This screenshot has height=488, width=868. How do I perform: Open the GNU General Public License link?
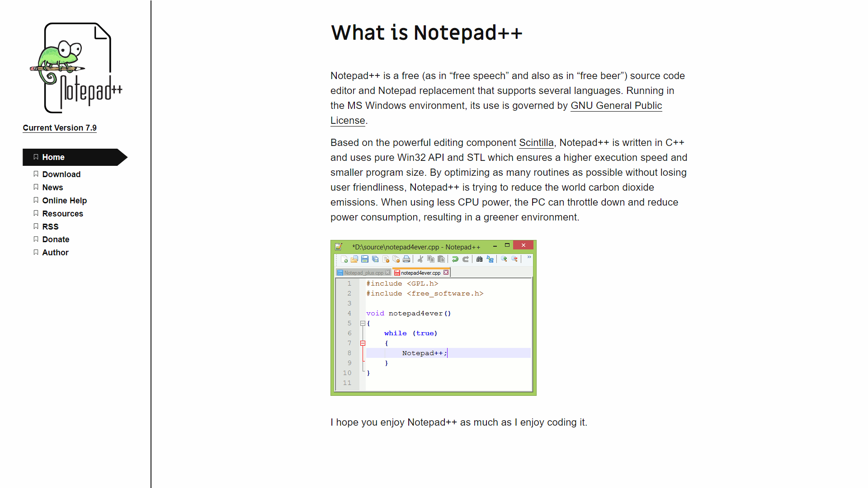pos(616,105)
